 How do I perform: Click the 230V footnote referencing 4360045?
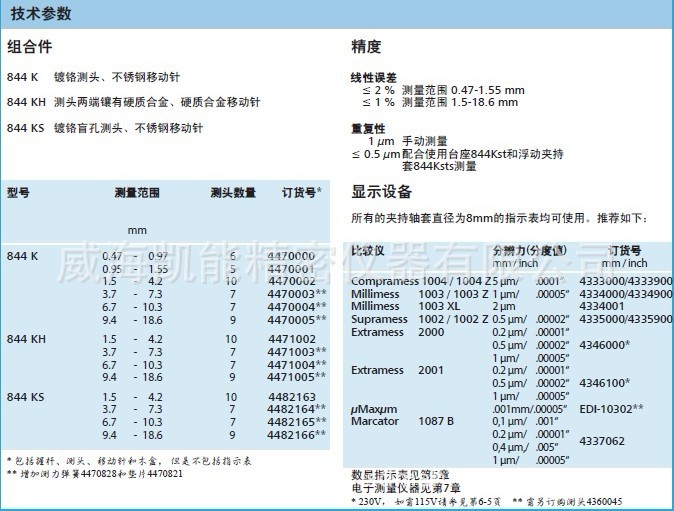pos(487,502)
